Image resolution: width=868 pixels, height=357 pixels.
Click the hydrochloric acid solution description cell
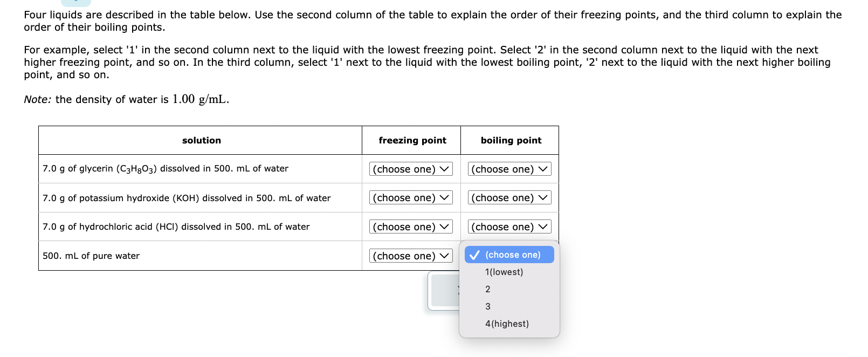tap(200, 226)
